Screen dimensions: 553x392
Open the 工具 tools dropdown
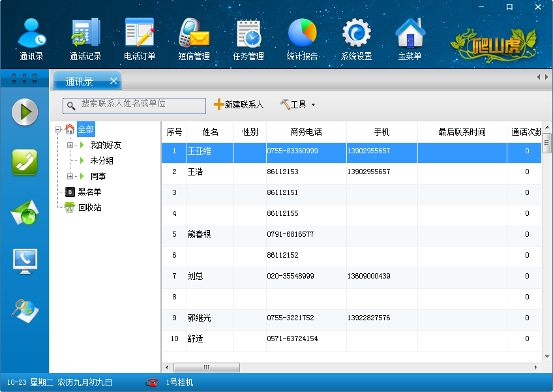[298, 104]
